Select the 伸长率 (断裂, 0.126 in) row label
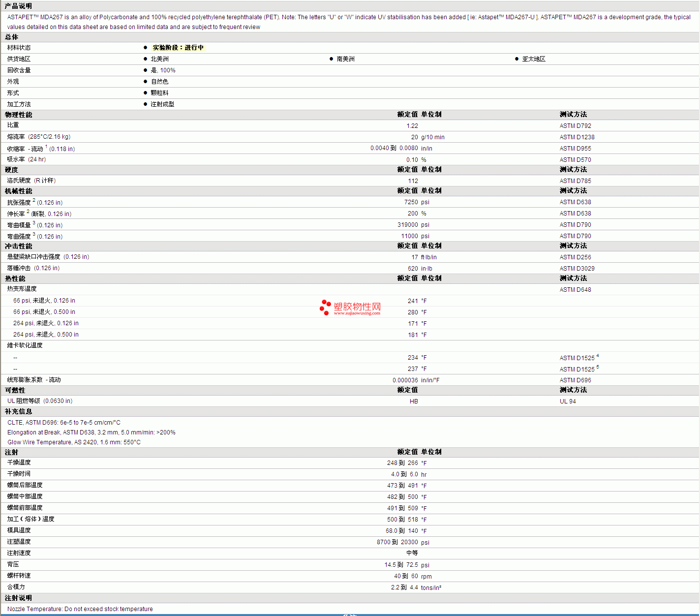The height and width of the screenshot is (616, 700). click(39, 214)
